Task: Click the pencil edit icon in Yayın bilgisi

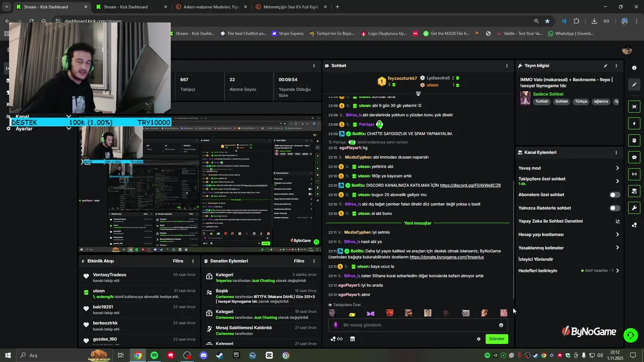Action: pos(605,66)
